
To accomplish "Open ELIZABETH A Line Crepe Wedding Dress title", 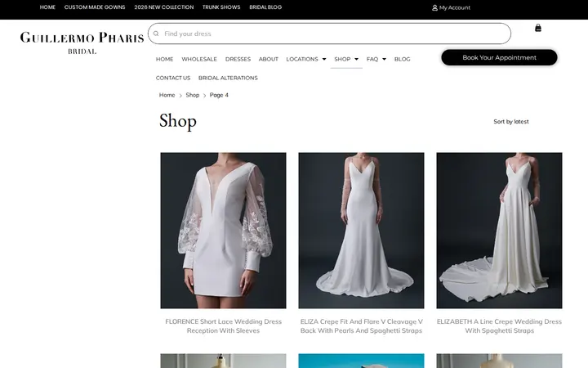I will coord(499,326).
